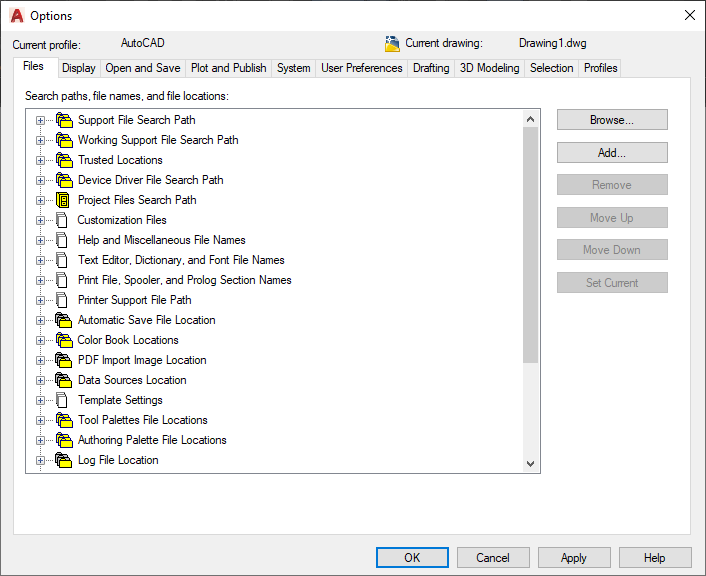706x576 pixels.
Task: Click the Add... button
Action: [x=612, y=153]
